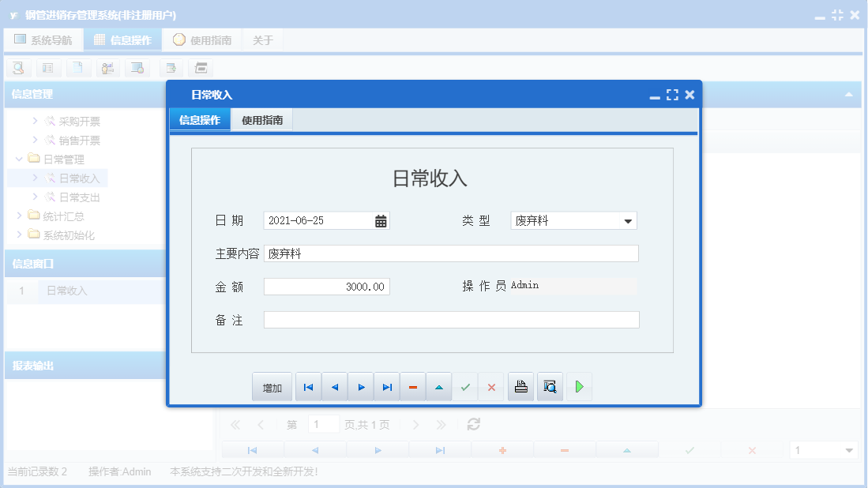Click inside the 备注 input field

point(450,319)
